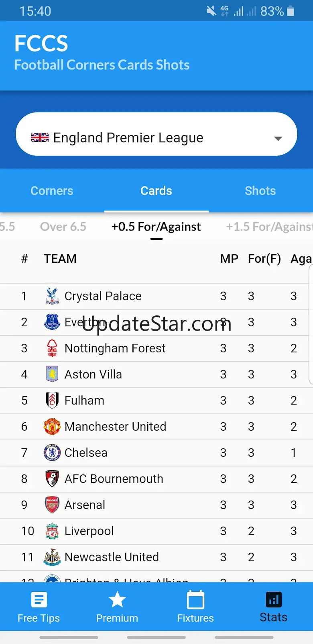Click the Crystal Palace club crest

[52, 296]
